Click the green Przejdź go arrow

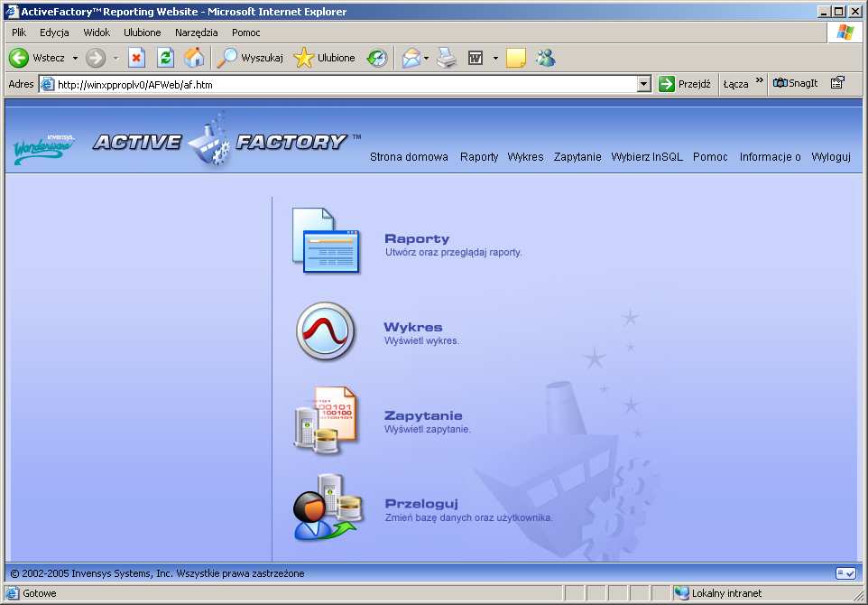[667, 84]
